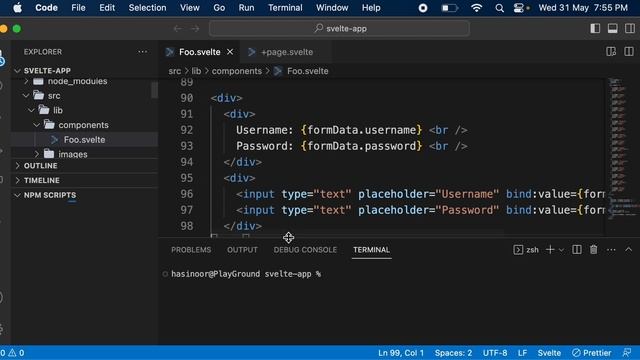
Task: Click the date and time display
Action: click(582, 8)
